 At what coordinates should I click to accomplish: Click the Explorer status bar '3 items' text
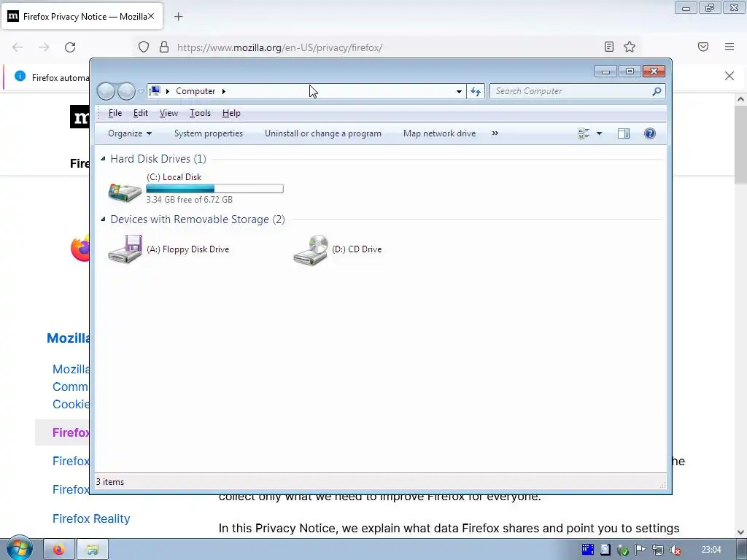[110, 482]
